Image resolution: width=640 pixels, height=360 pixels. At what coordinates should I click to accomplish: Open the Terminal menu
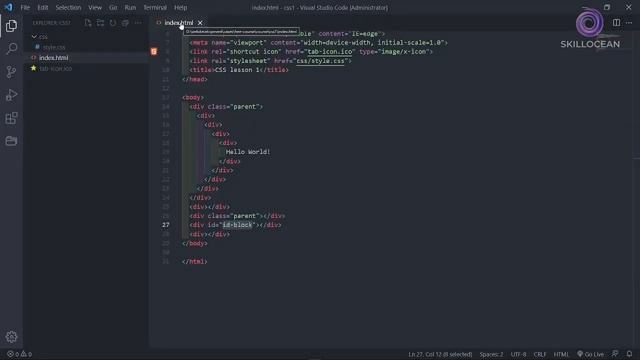click(x=155, y=7)
